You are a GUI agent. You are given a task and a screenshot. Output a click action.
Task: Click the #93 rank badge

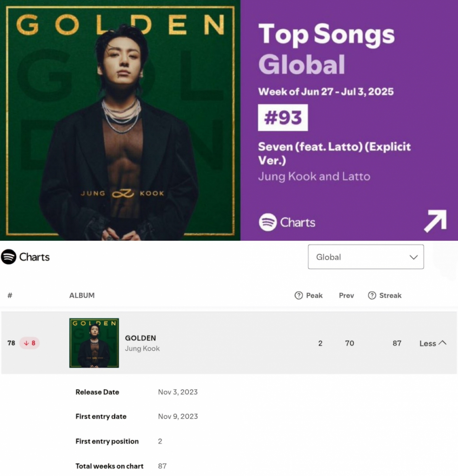click(x=283, y=118)
